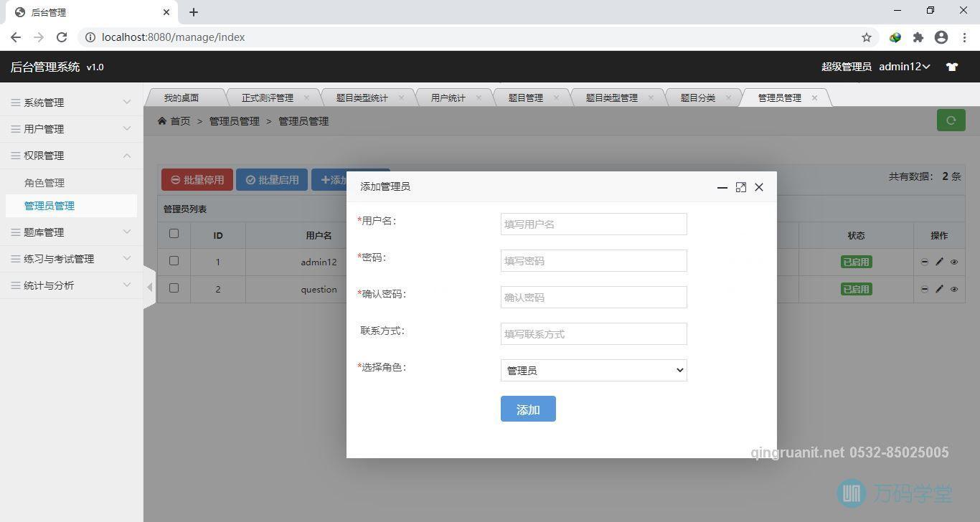980x522 pixels.
Task: Tick the checkbox next to question user
Action: tap(174, 289)
